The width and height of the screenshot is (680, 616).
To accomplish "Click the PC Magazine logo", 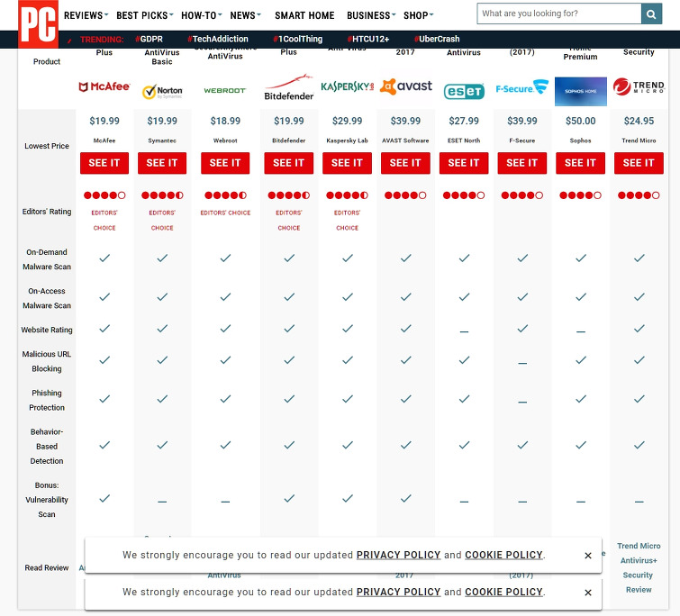I will 38,23.
